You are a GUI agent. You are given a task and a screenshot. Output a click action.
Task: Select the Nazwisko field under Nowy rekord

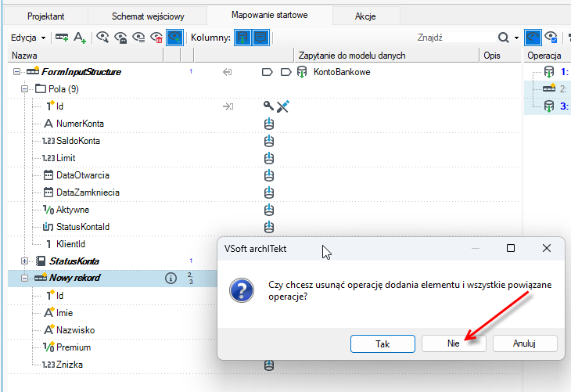[75, 330]
